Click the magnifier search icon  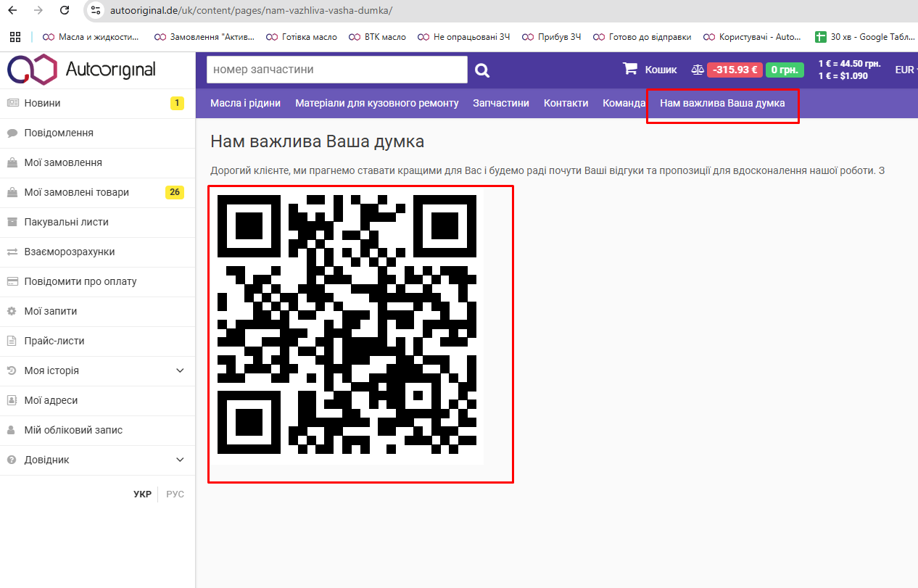pos(482,70)
